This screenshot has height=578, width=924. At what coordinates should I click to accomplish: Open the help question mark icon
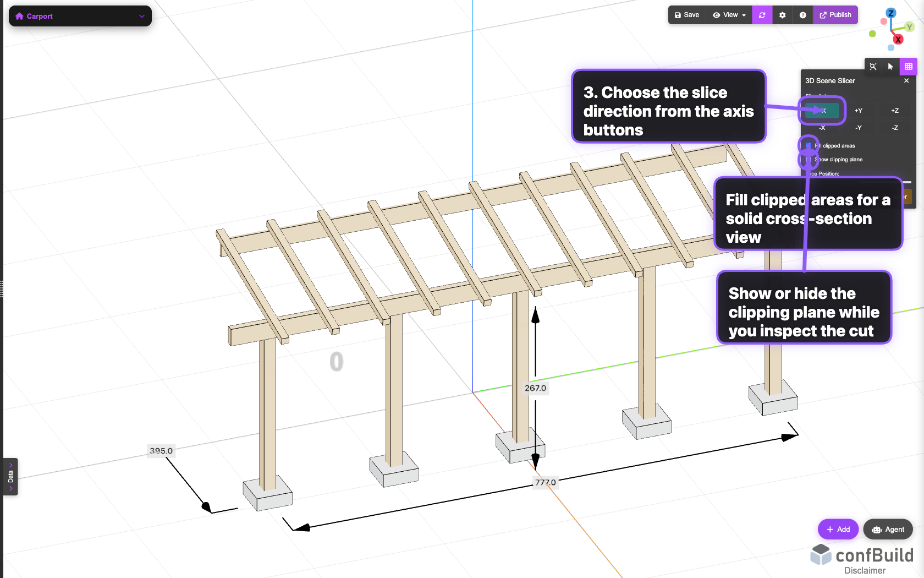tap(802, 15)
